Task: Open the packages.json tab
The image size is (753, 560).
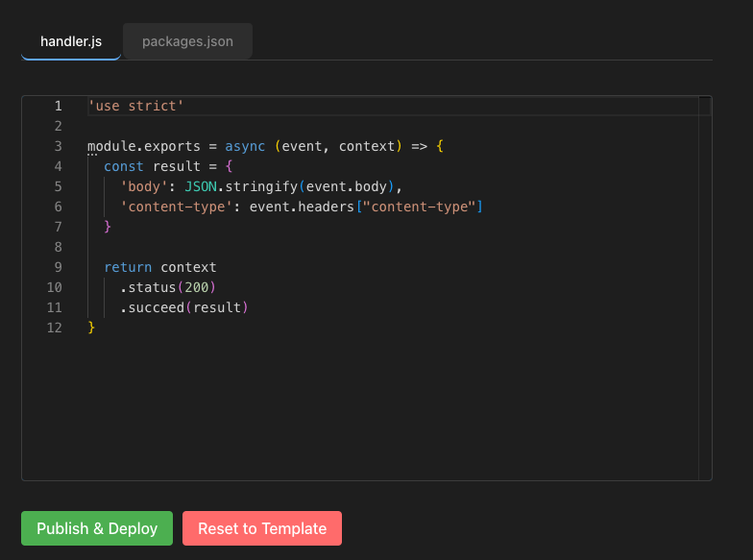Action: (188, 41)
